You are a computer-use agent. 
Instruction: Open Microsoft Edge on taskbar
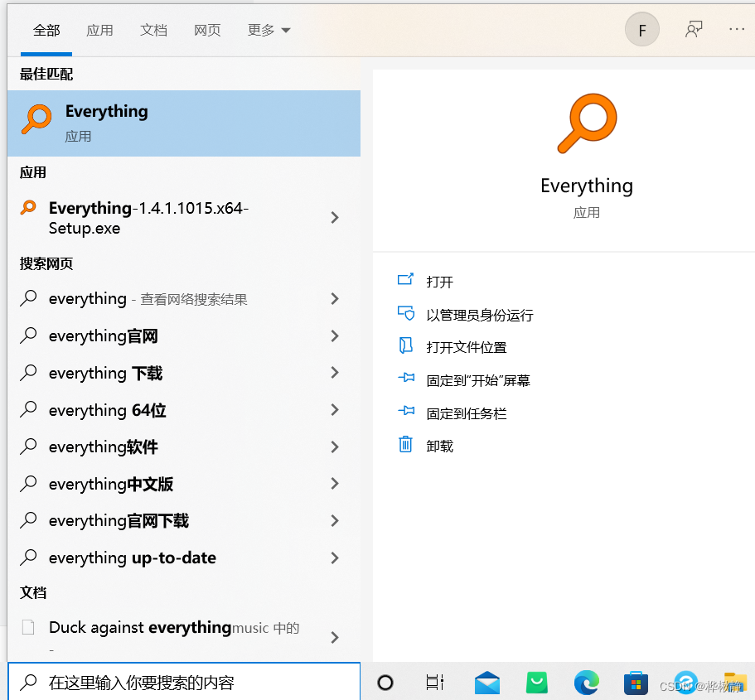(x=587, y=682)
